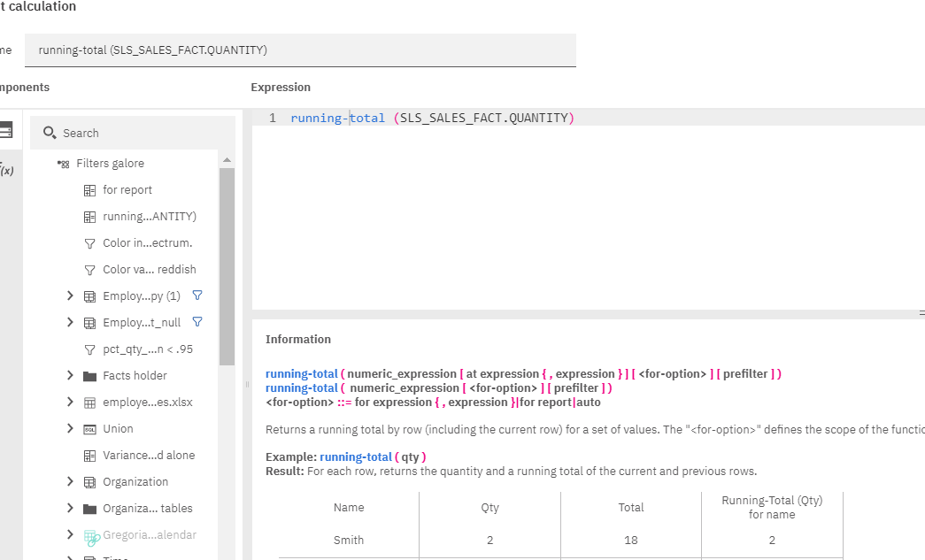
Task: Select 'Filters galore' in the tree
Action: tap(111, 164)
